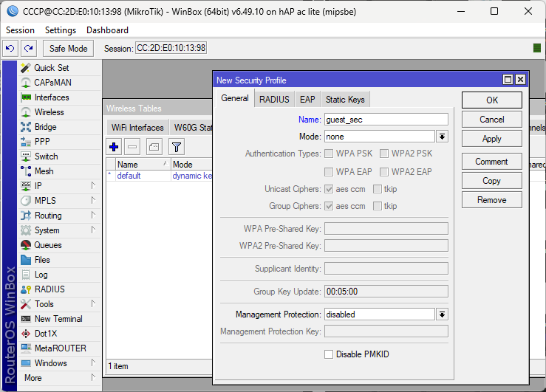Toggle the WPA EAP checkbox
546x392 pixels.
pyautogui.click(x=329, y=172)
